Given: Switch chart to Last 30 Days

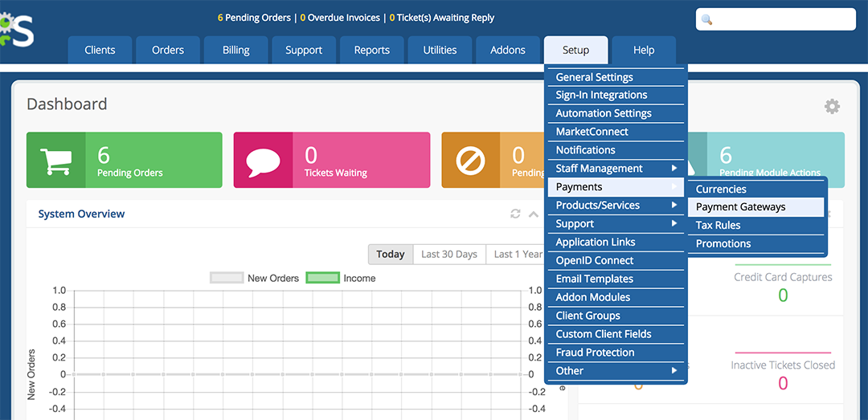Looking at the screenshot, I should point(449,255).
